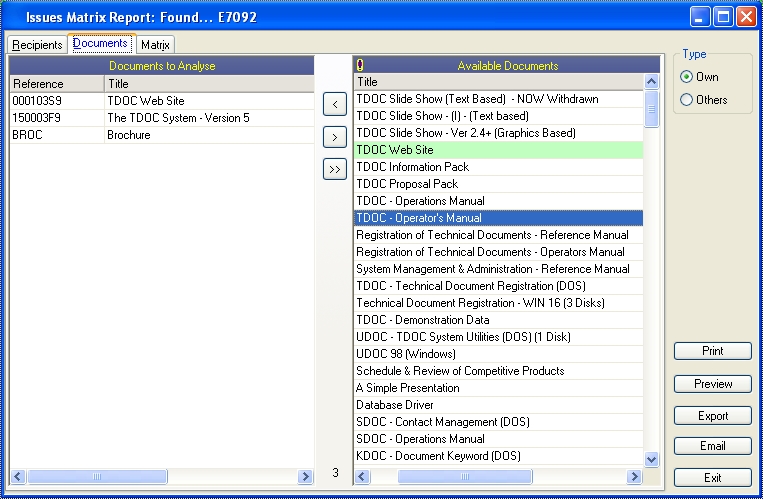Select 'Schedule & Review of Competitive Products'
The height and width of the screenshot is (499, 763).
(x=499, y=371)
